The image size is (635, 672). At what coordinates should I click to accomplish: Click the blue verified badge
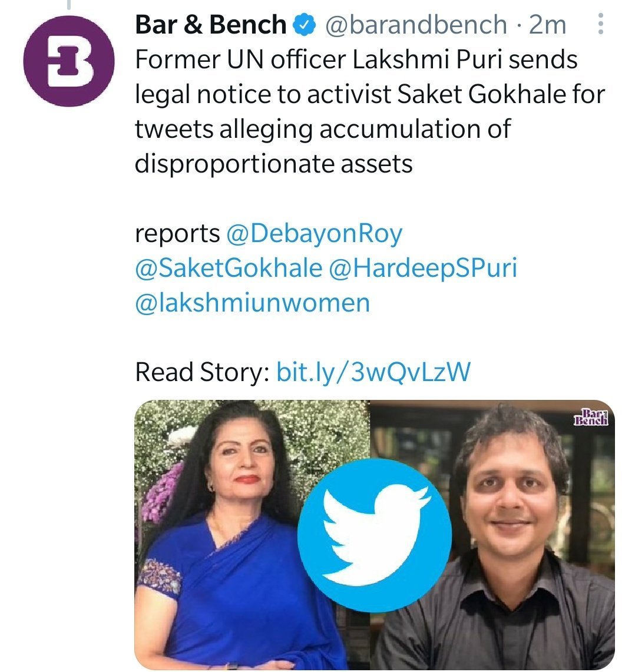click(305, 25)
